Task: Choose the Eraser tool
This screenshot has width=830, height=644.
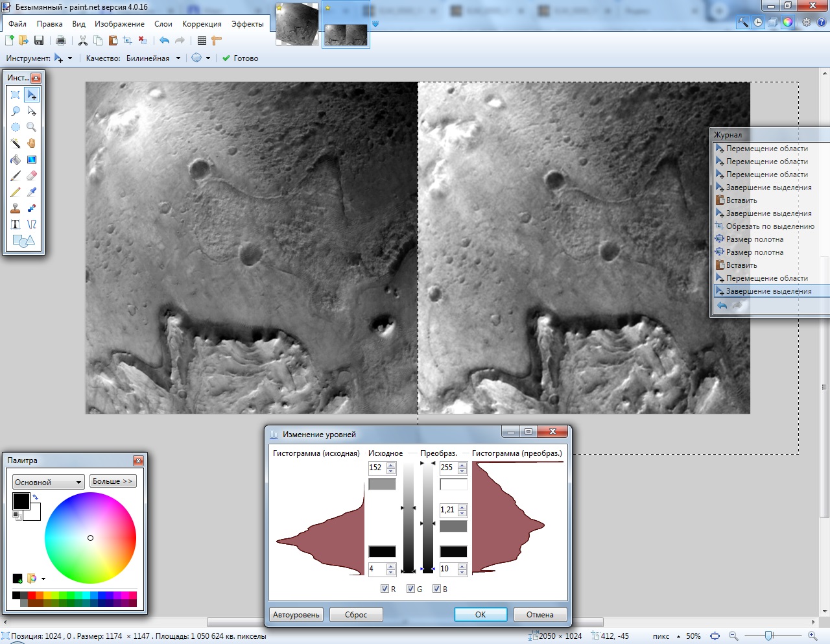Action: tap(31, 176)
